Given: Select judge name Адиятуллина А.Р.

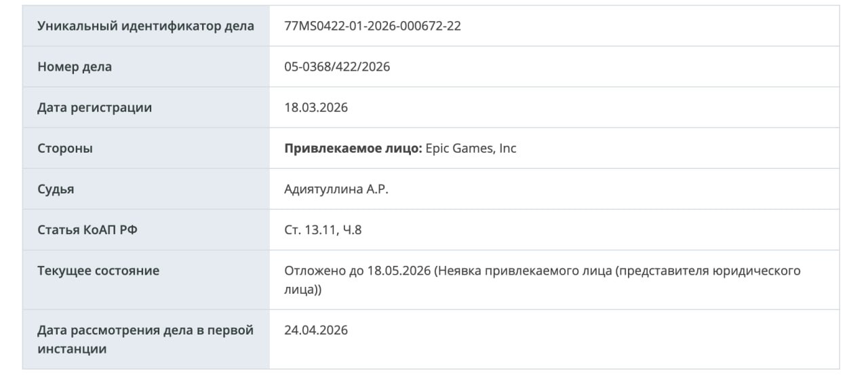Looking at the screenshot, I should click(x=336, y=189).
